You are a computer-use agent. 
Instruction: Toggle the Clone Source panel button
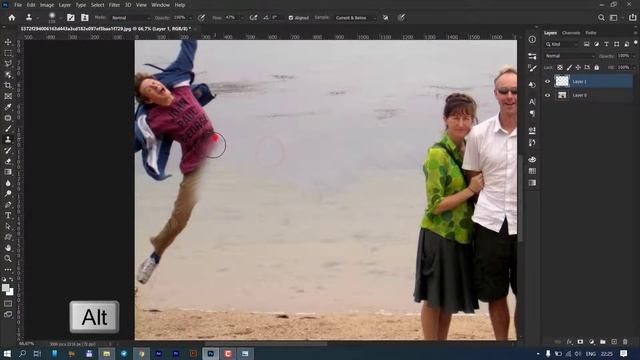pyautogui.click(x=84, y=18)
